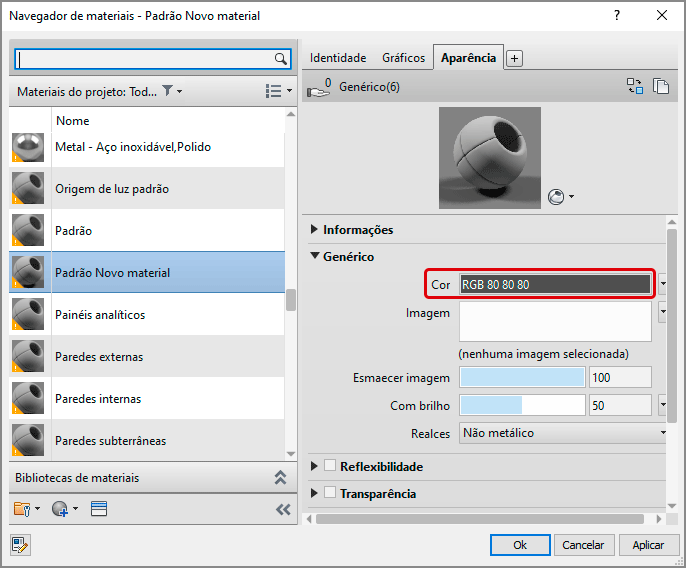Image resolution: width=686 pixels, height=568 pixels.
Task: Click the search magnifier icon
Action: click(x=280, y=59)
